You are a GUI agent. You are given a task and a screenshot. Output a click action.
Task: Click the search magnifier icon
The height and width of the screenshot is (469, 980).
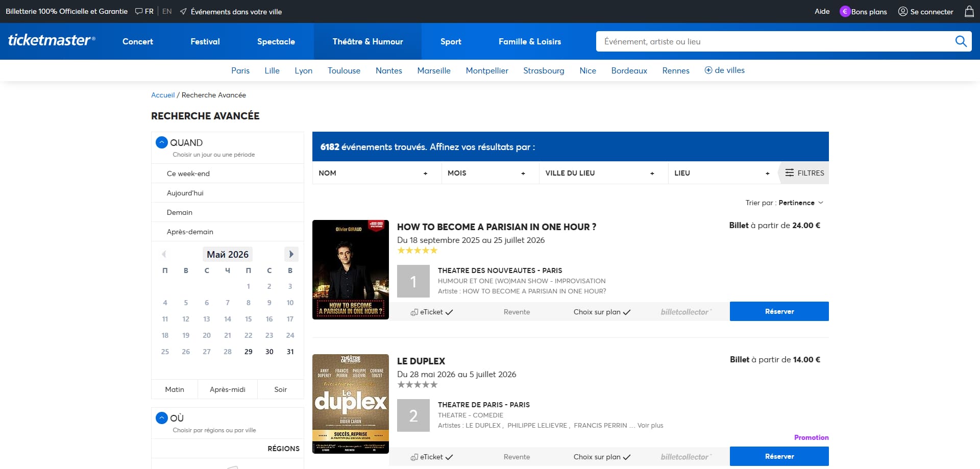point(961,41)
